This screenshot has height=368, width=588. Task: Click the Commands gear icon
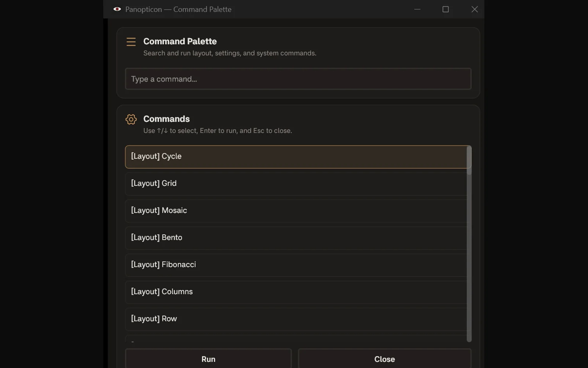131,119
